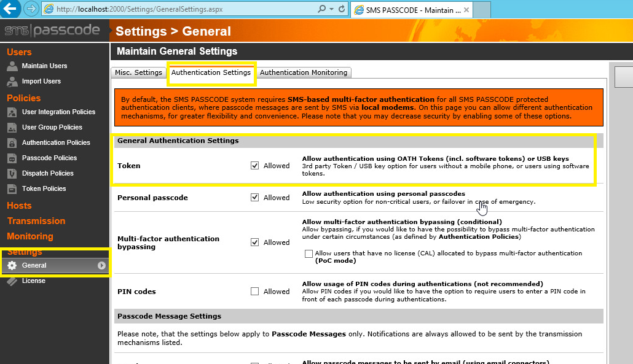Click the SMS Passcode logo
The image size is (633, 364).
point(52,30)
